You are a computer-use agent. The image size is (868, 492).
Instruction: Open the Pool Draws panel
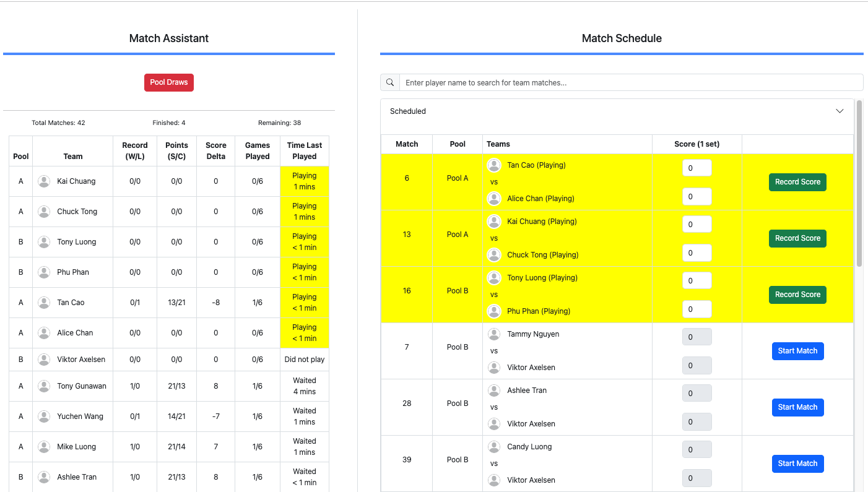(x=169, y=82)
